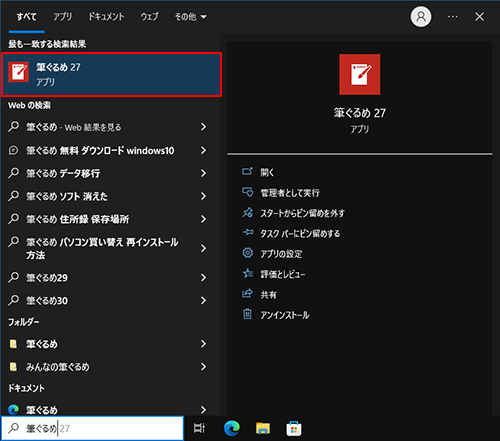Click the large 筆ぐるめ 27 icon in the preview pane

click(360, 74)
